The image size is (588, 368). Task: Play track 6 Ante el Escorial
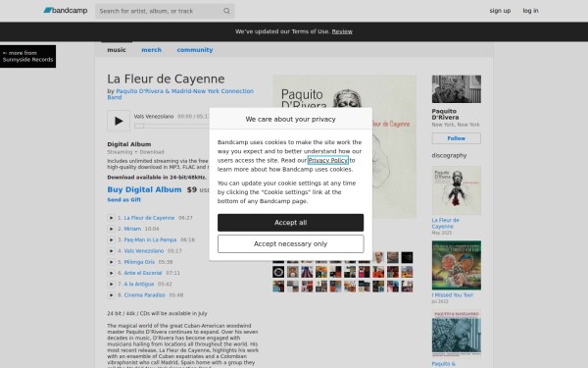tap(111, 273)
